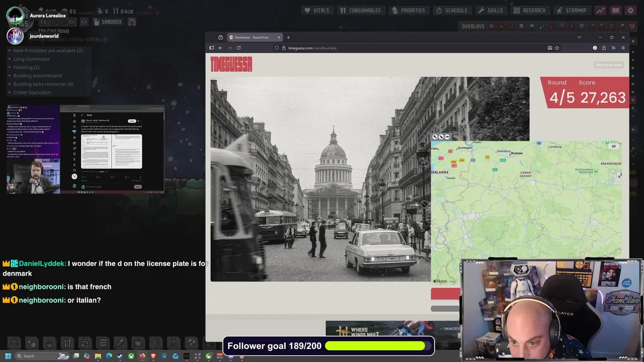
Task: Open Firefox from the taskbar
Action: click(x=142, y=356)
